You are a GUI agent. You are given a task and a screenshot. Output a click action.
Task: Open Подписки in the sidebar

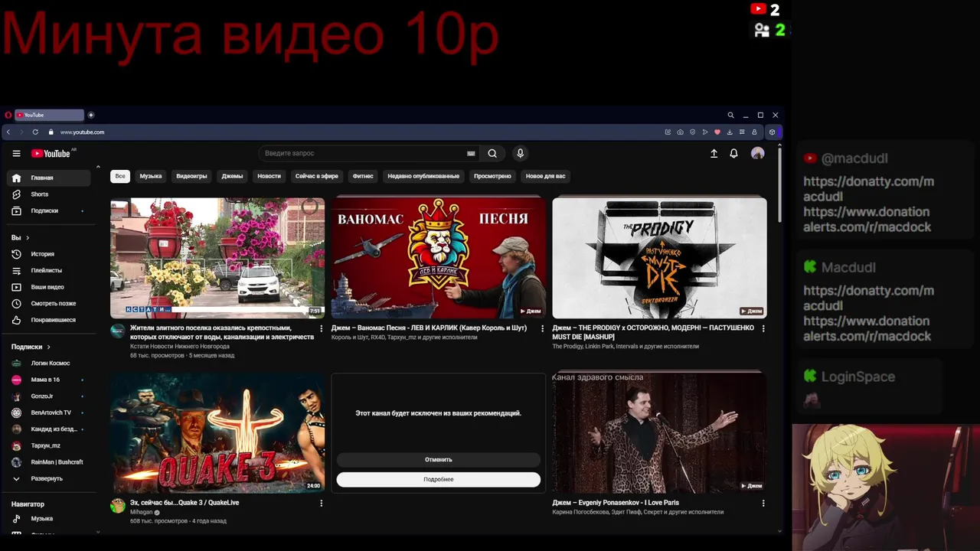pos(48,210)
